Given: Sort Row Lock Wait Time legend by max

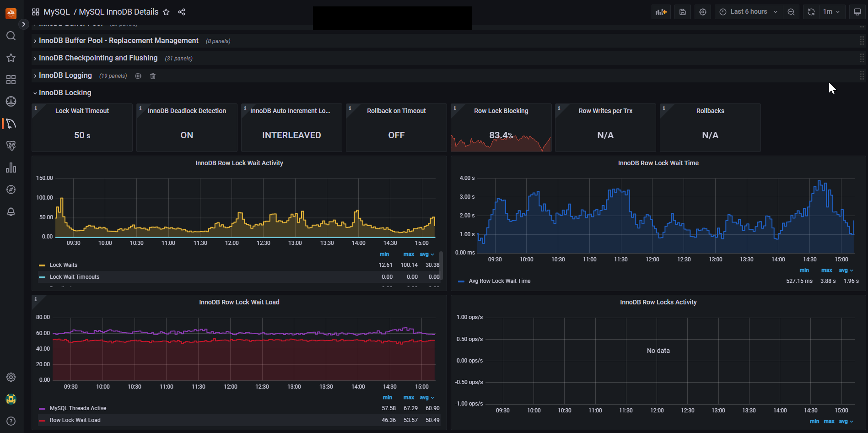Looking at the screenshot, I should click(x=826, y=271).
